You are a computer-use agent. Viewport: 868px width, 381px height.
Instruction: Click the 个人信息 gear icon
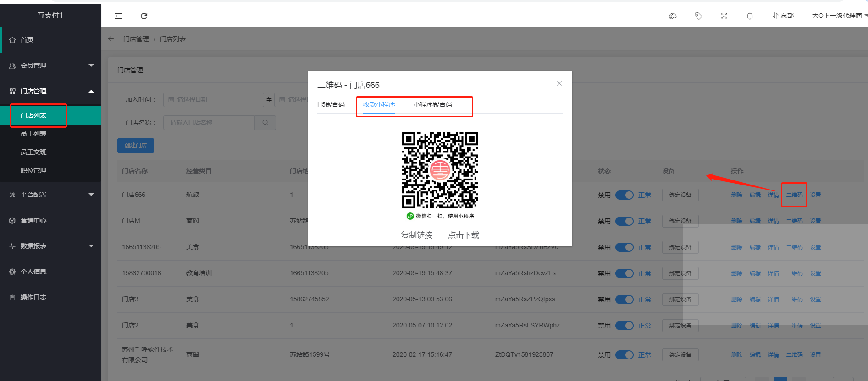[x=12, y=272]
